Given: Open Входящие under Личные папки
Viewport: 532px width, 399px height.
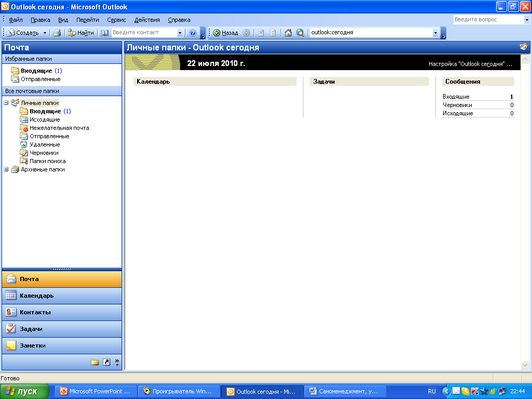Looking at the screenshot, I should tap(45, 111).
